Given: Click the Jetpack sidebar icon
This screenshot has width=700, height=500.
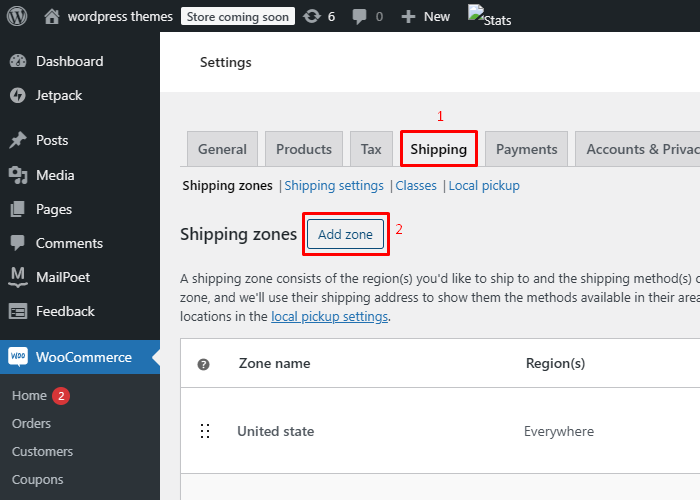Looking at the screenshot, I should point(18,96).
